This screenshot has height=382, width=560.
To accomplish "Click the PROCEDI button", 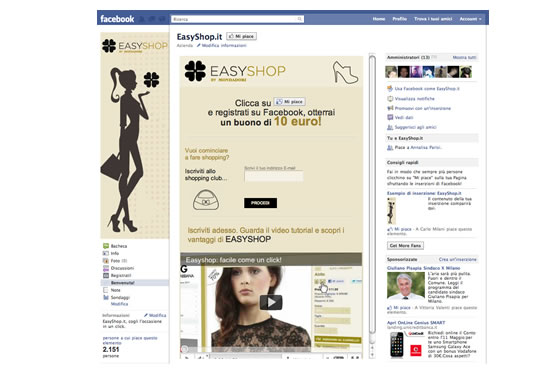I will tap(260, 203).
